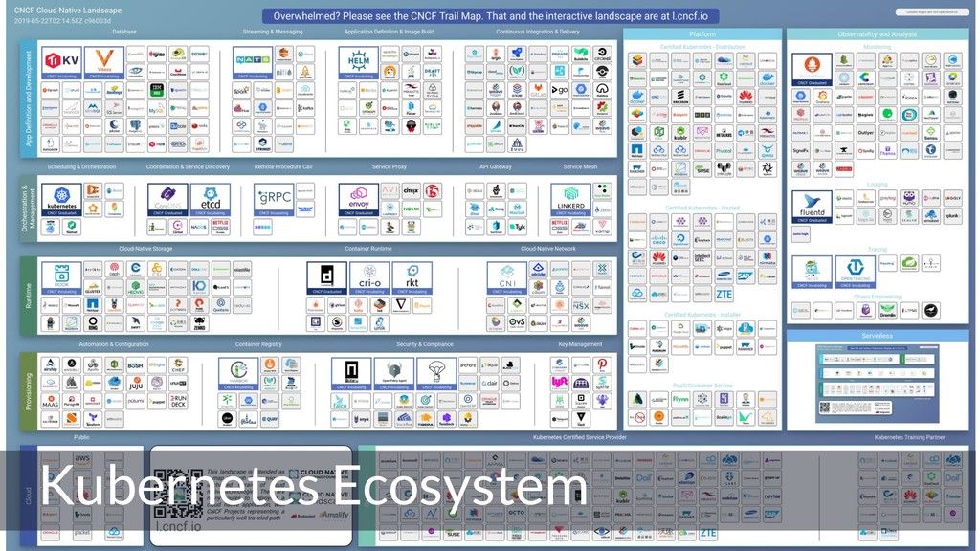Click the Platform section header
980x551 pixels.
click(x=702, y=33)
